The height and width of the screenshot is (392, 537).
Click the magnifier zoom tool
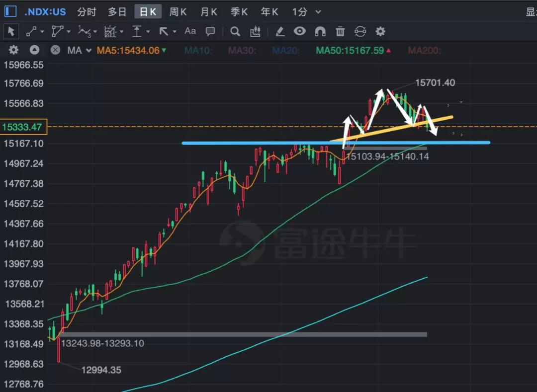235,31
